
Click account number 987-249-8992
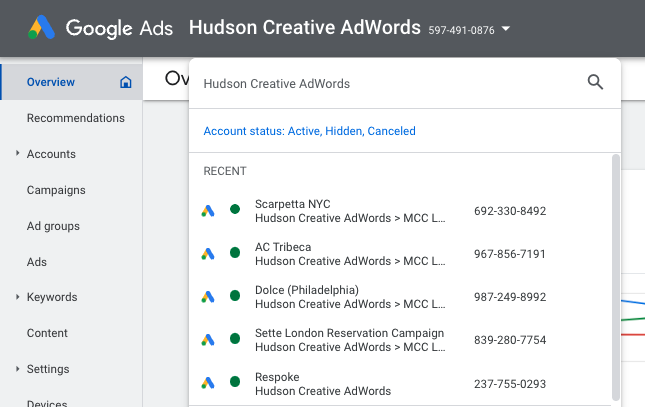pyautogui.click(x=510, y=297)
